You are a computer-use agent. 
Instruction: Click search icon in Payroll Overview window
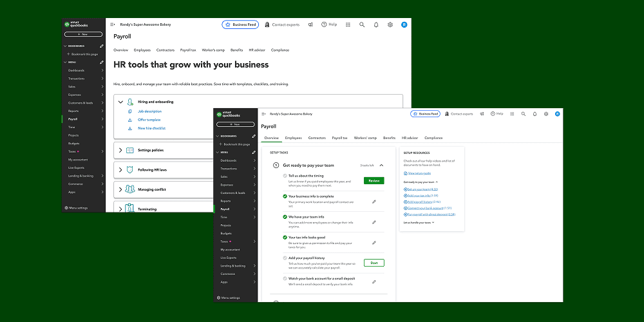click(x=523, y=114)
